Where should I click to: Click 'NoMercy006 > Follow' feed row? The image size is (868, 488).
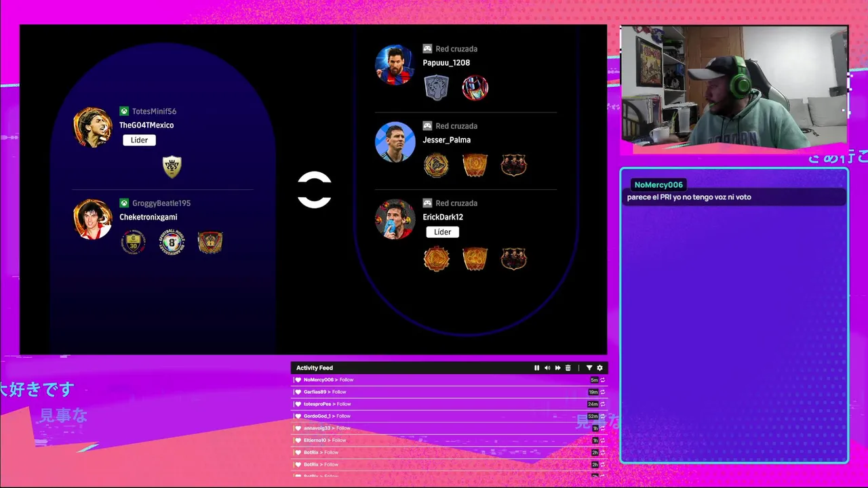[x=448, y=380]
